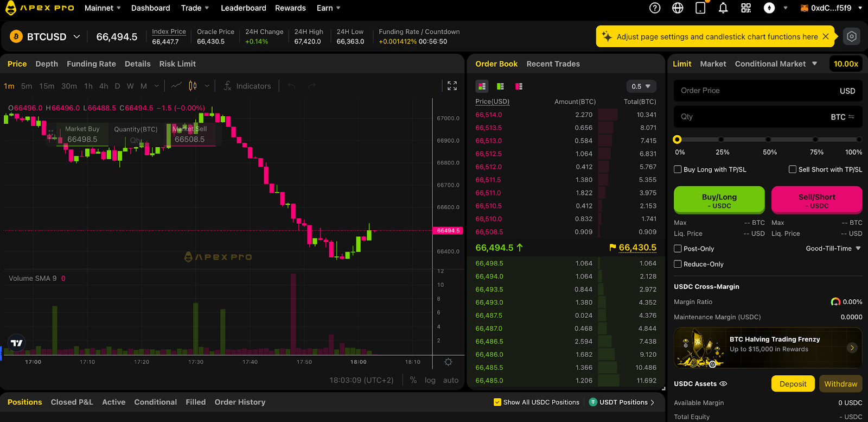Toggle USDC Assets visibility eye icon
The height and width of the screenshot is (422, 868).
tap(723, 384)
